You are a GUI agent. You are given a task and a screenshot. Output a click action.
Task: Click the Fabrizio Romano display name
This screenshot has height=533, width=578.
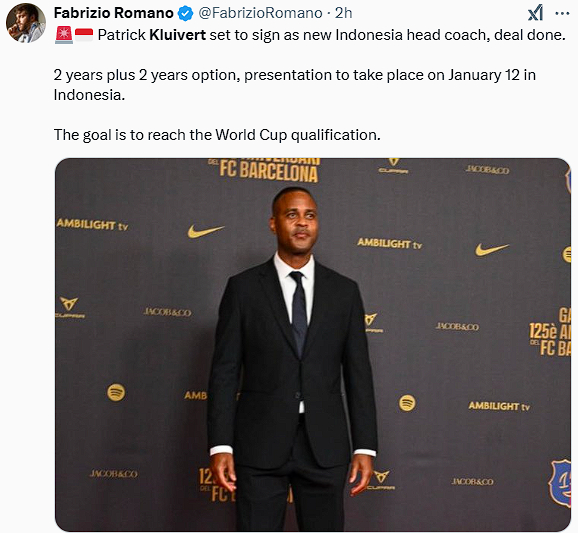pos(114,13)
